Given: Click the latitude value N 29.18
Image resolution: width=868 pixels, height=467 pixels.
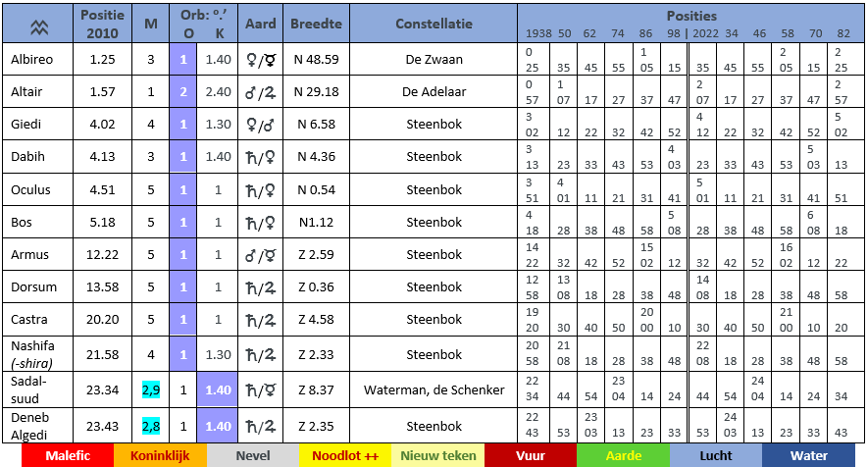Looking at the screenshot, I should [316, 92].
